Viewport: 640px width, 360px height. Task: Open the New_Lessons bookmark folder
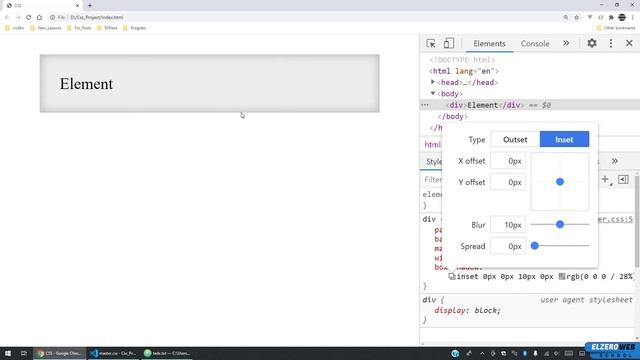point(46,28)
